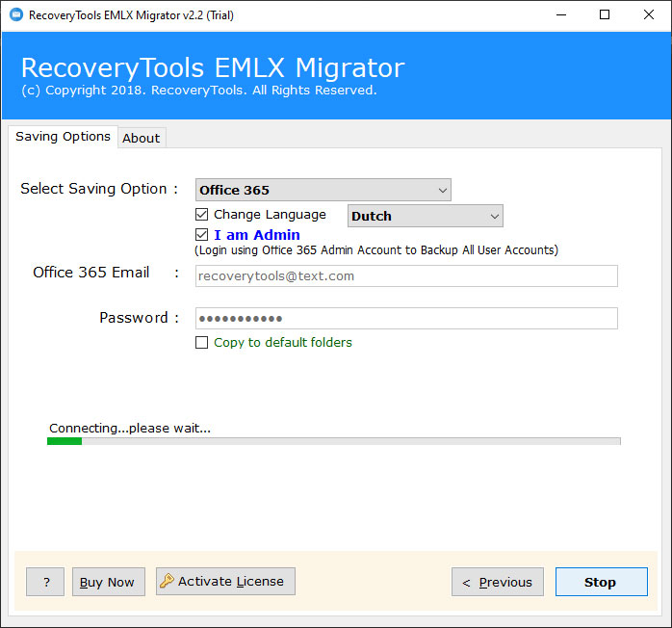672x628 pixels.
Task: Focus the Office 365 Email field
Action: (x=406, y=276)
